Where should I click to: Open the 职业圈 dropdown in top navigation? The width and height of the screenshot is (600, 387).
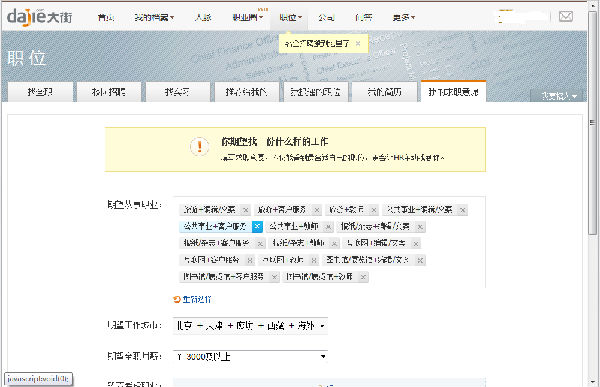248,17
